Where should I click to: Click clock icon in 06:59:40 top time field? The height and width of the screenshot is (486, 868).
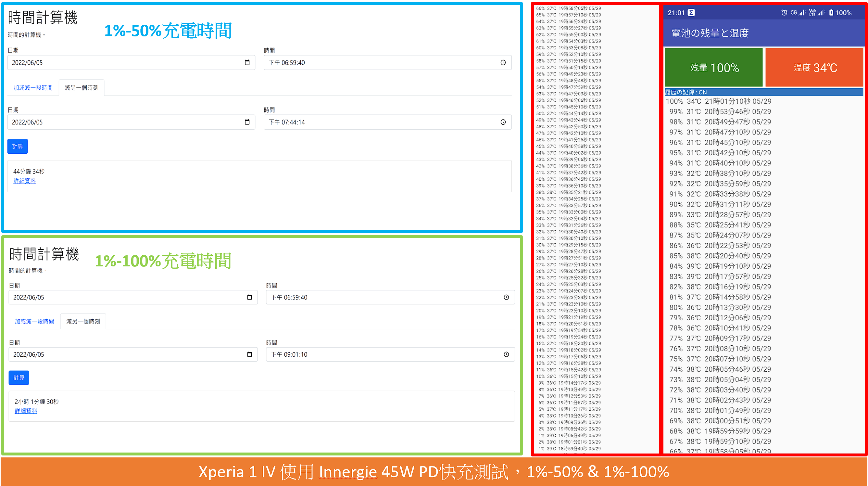pos(503,63)
